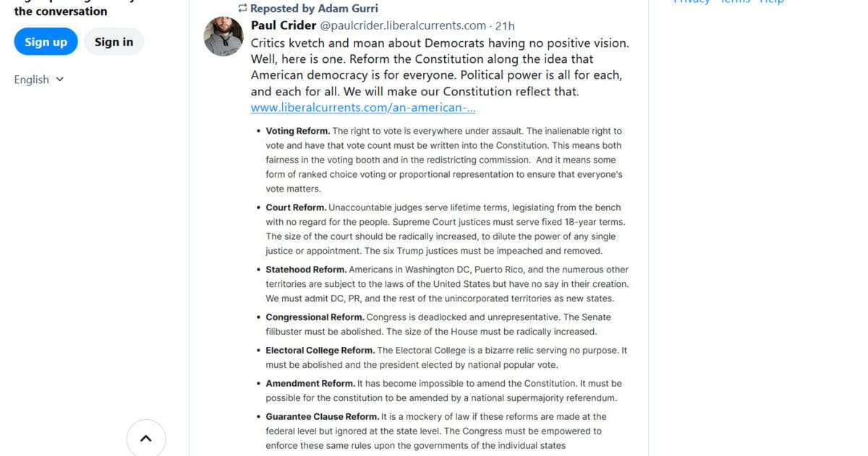Open the liberalcurrents.com article link
868x456 pixels.
coord(362,107)
